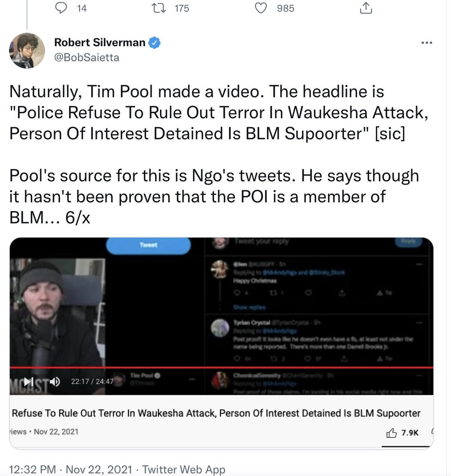The height and width of the screenshot is (476, 451).
Task: Open the embedded Tim Pool video screenshot
Action: tap(222, 316)
